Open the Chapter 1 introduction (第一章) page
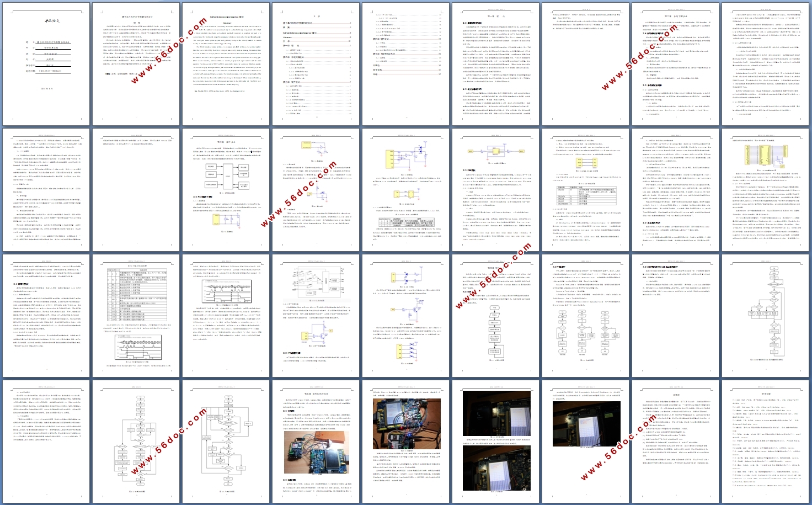This screenshot has width=812, height=505. point(495,64)
